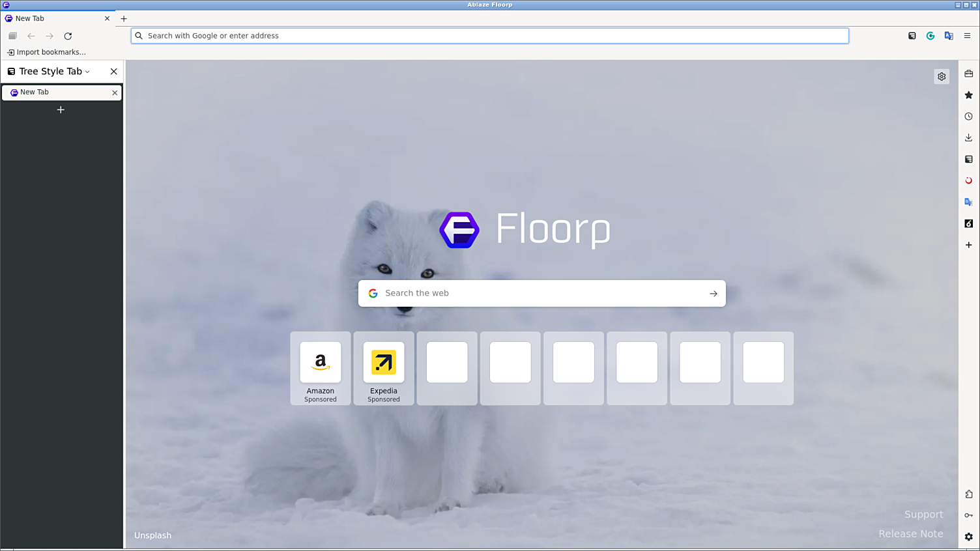Open the Release Note link

(910, 533)
